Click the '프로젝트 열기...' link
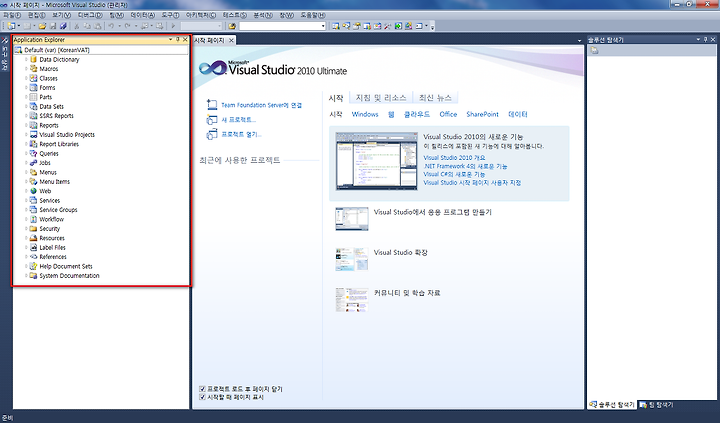Viewport: 720px width, 423px height. coord(242,135)
